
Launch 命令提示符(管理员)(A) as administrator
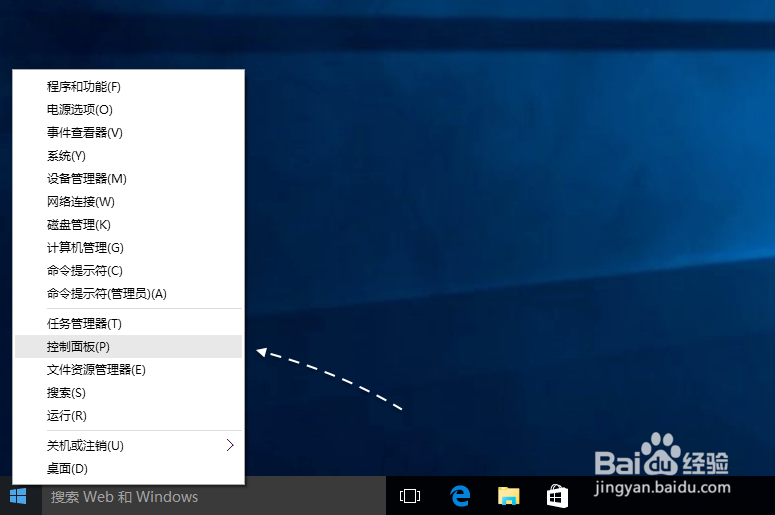129,294
